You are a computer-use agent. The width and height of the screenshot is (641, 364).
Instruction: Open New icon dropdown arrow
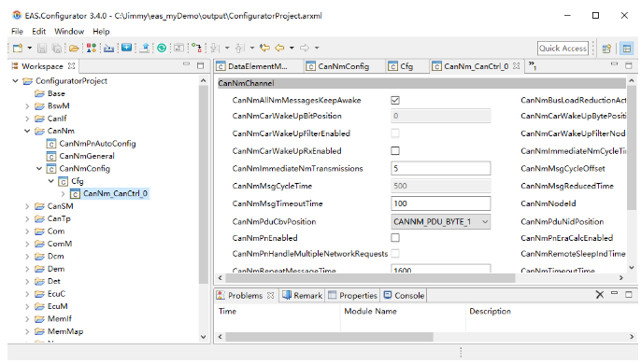pyautogui.click(x=30, y=49)
